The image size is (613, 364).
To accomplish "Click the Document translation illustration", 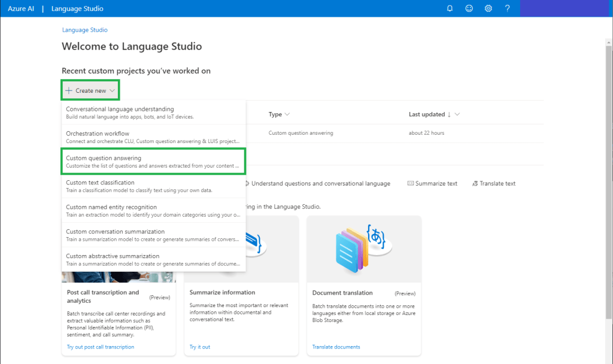I will coord(363,248).
